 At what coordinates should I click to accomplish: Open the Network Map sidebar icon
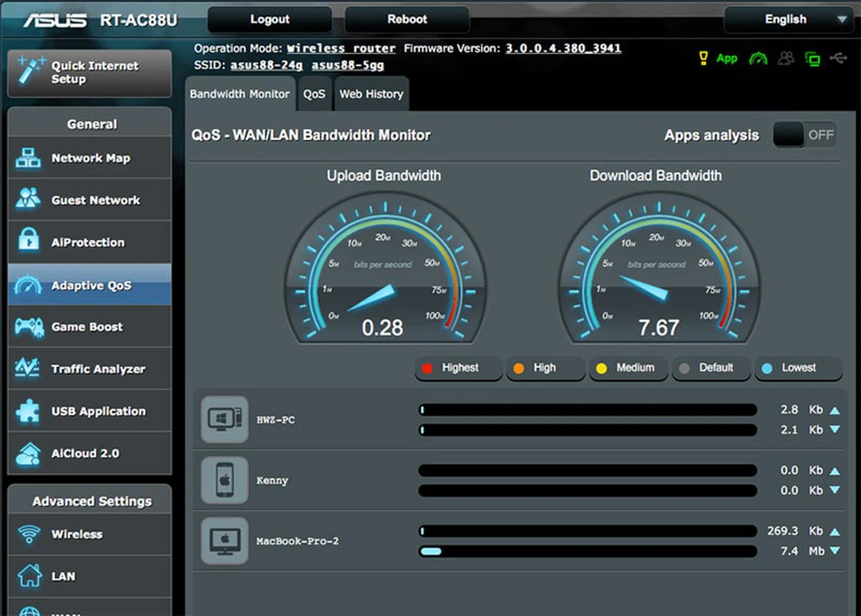pyautogui.click(x=28, y=158)
